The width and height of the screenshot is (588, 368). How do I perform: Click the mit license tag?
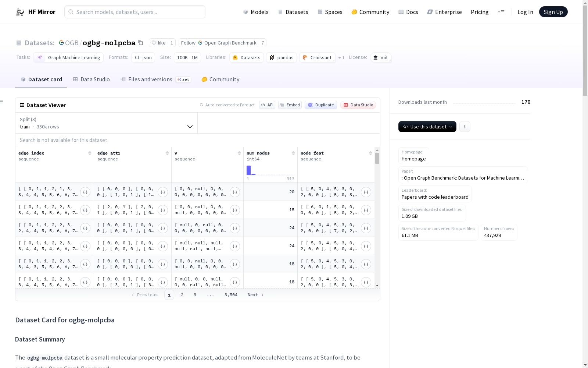tap(381, 57)
